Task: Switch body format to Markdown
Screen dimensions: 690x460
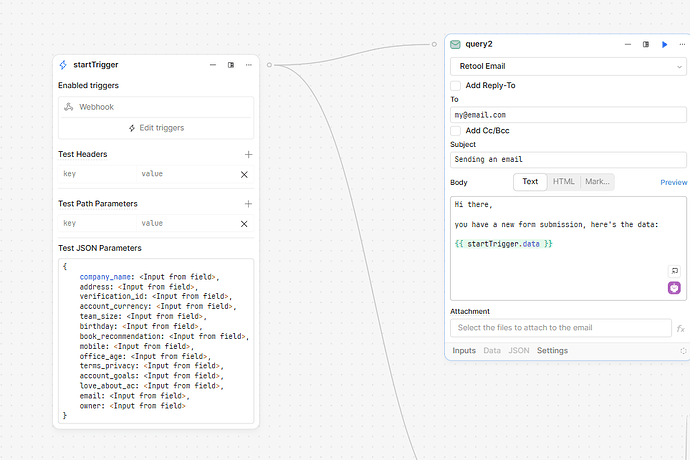Action: pos(597,181)
